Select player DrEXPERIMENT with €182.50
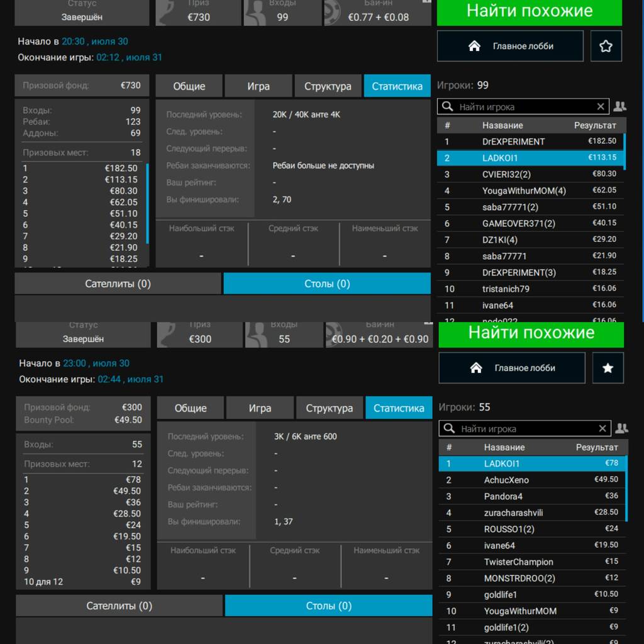Image resolution: width=644 pixels, height=644 pixels. [530, 142]
